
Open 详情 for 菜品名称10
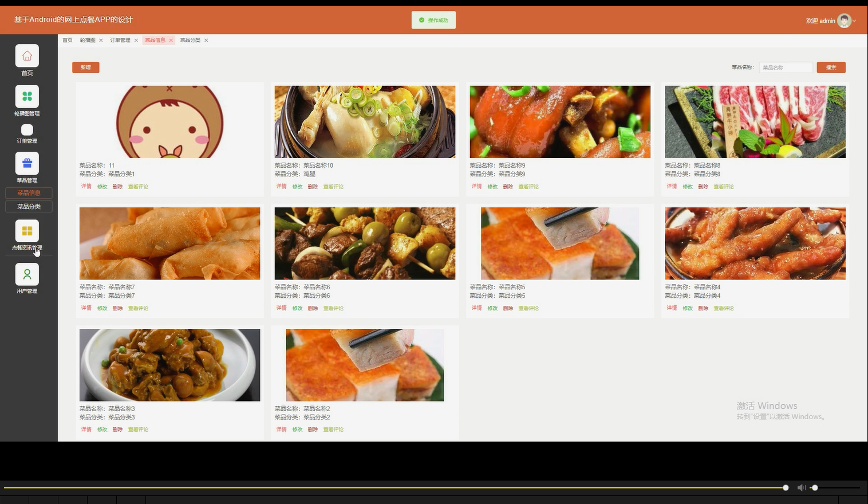pyautogui.click(x=281, y=186)
